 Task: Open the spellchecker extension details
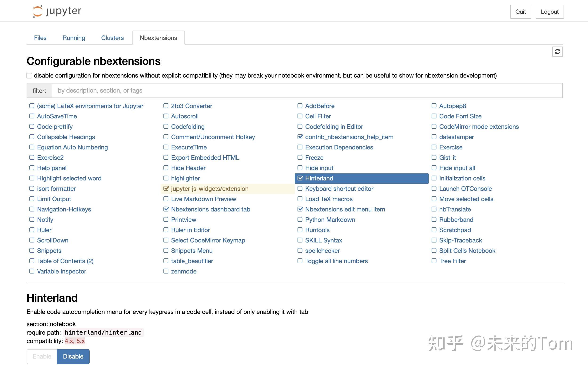click(x=322, y=250)
